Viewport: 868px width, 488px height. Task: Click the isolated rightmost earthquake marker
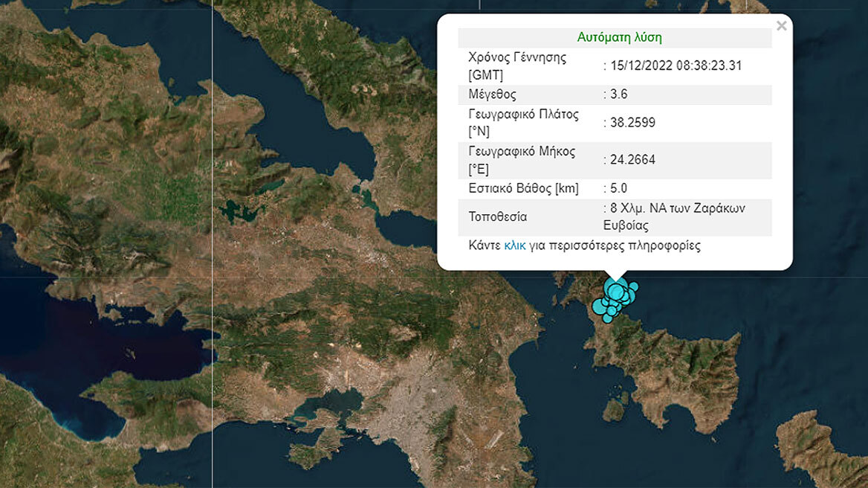(633, 286)
